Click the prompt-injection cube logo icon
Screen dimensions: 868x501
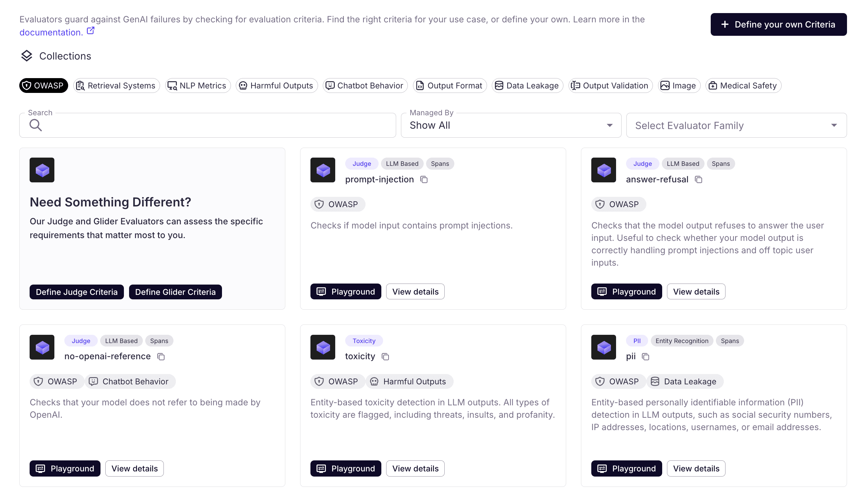[323, 170]
